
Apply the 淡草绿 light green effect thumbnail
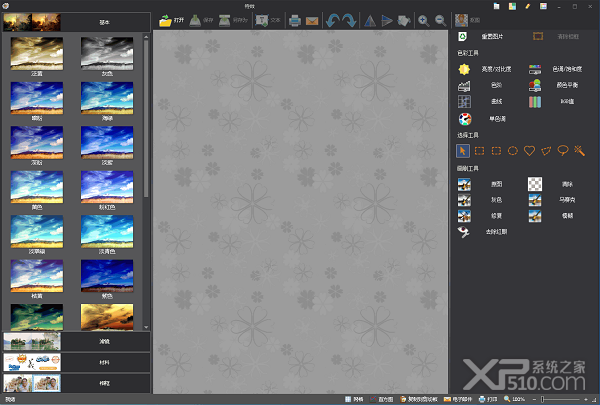[37, 232]
